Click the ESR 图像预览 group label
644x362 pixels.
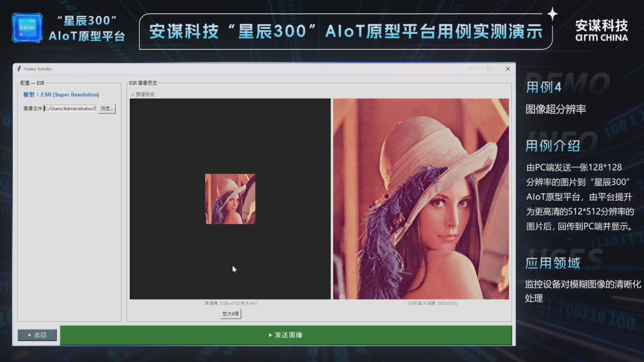(143, 83)
